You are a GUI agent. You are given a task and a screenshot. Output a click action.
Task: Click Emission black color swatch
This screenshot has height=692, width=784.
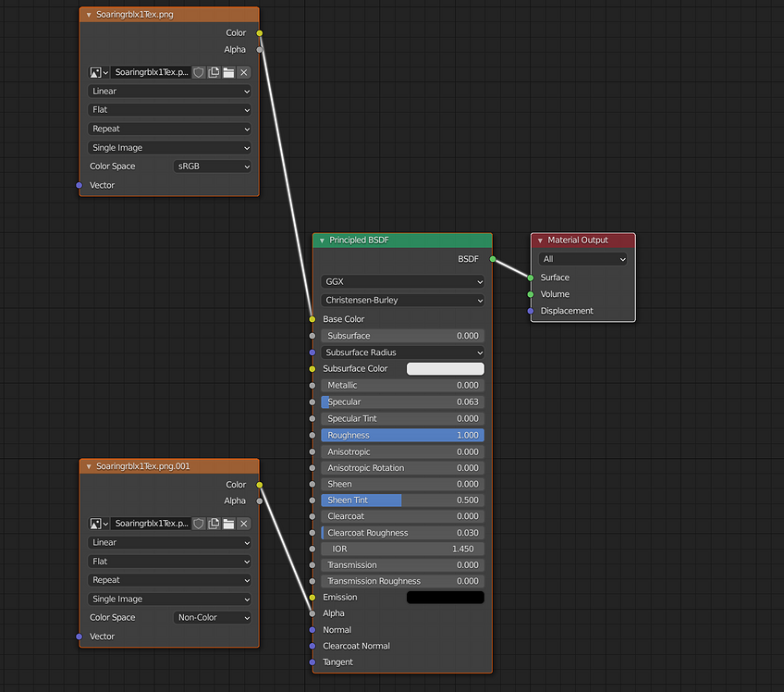446,598
